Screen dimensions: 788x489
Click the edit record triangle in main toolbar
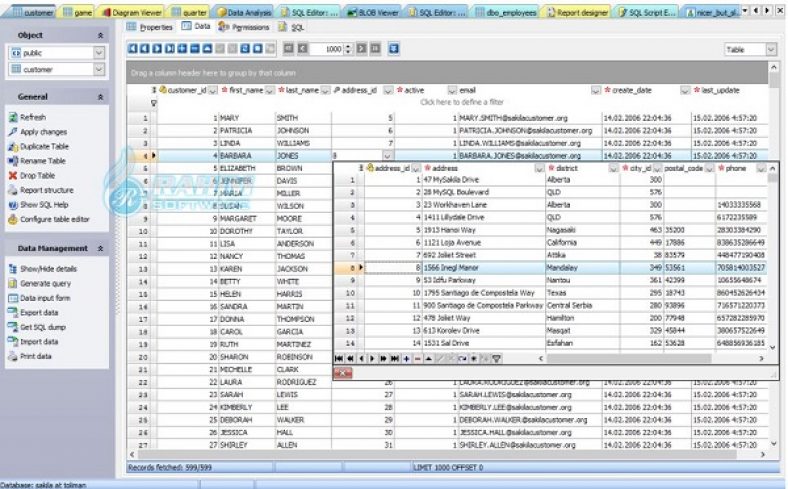[207, 49]
